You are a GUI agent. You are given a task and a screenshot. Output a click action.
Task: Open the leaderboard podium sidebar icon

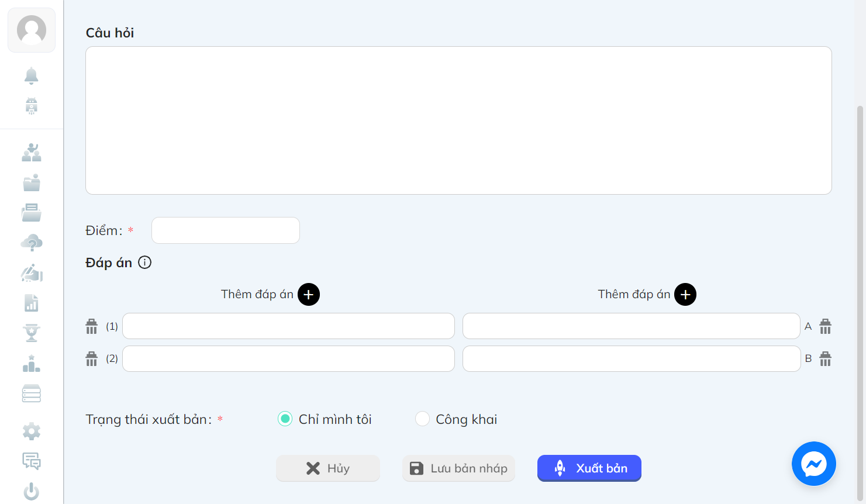pyautogui.click(x=32, y=363)
